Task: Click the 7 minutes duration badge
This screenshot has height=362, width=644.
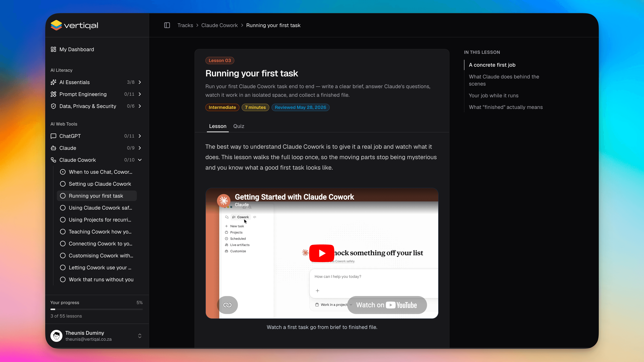Action: coord(255,107)
